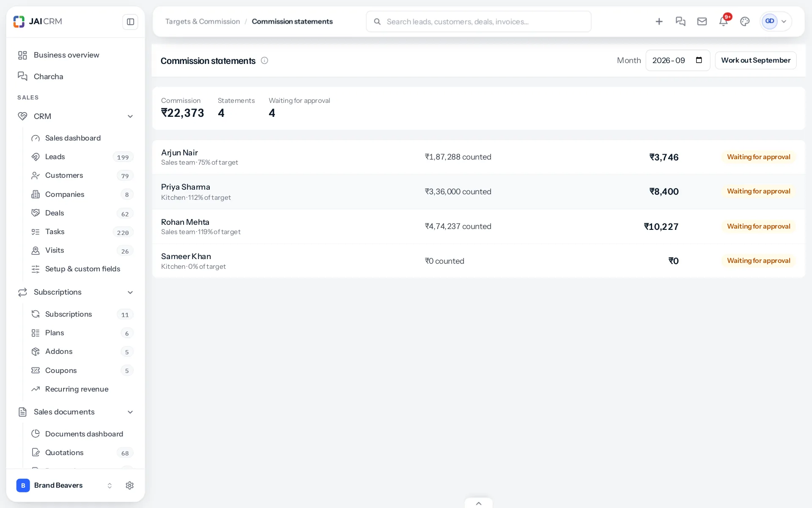The image size is (812, 508).
Task: Open Tasks page
Action: click(82, 232)
